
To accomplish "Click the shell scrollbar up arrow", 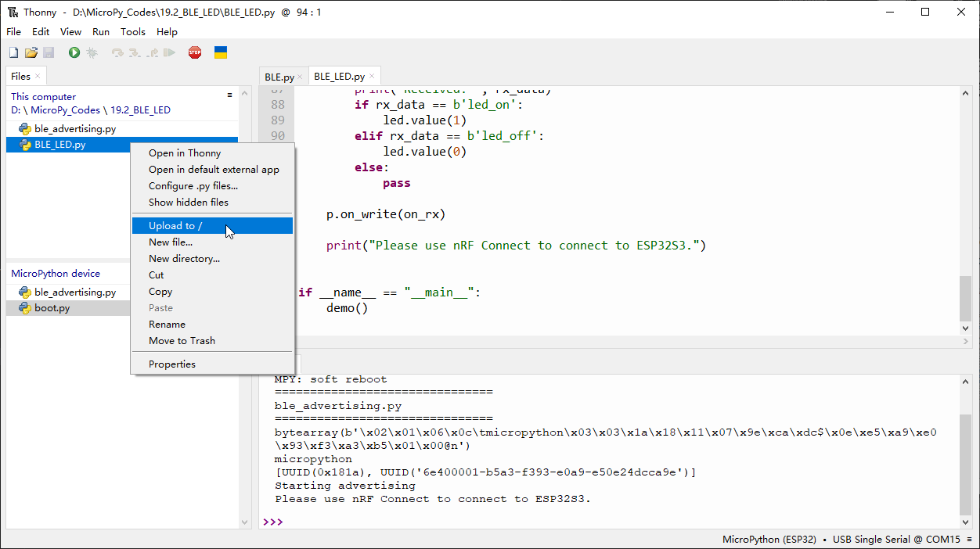I will tap(966, 381).
